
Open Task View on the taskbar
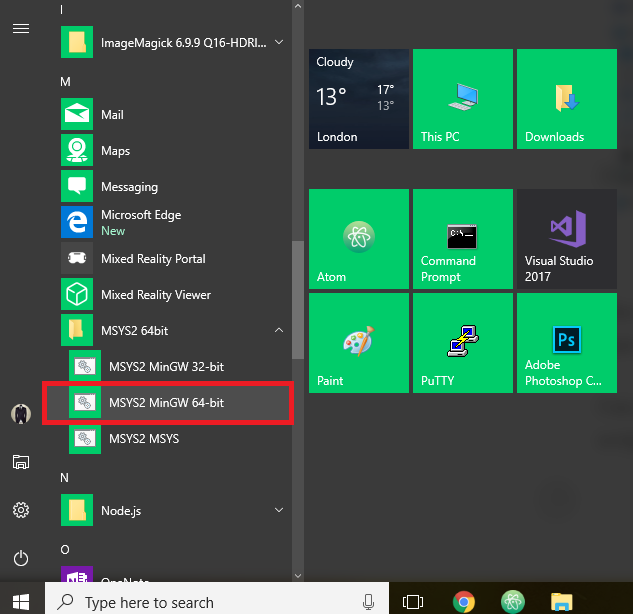413,602
